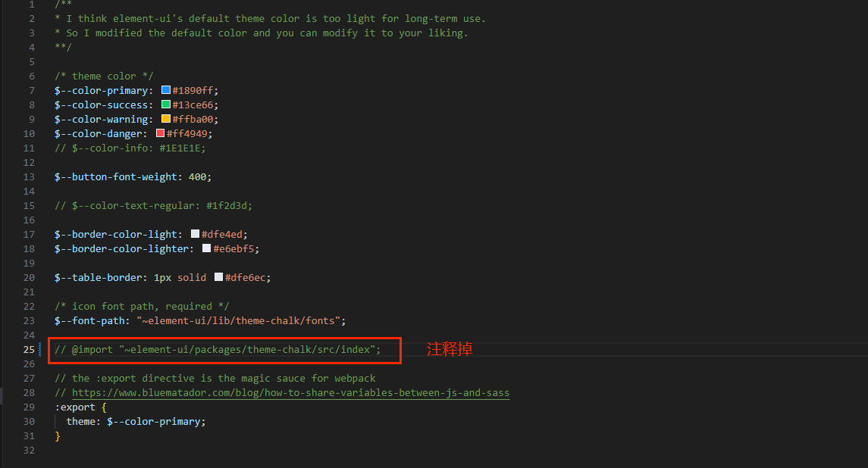Click the :export keyword

click(75, 407)
